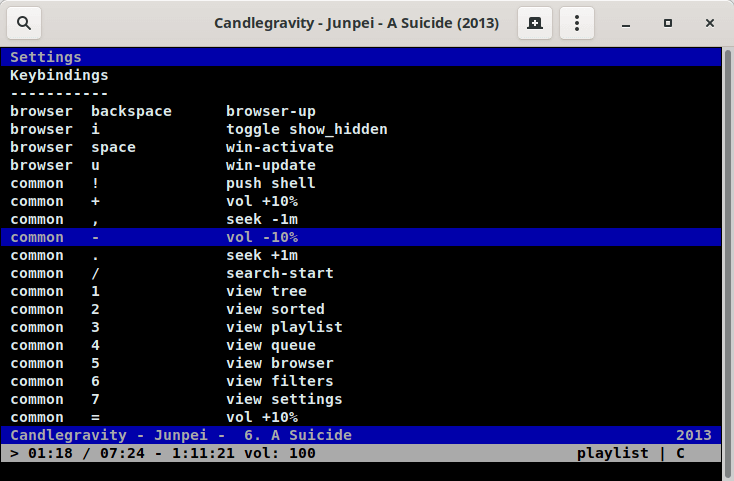This screenshot has width=734, height=481.
Task: Click the playback time 01:18 / 07:24
Action: tap(87, 453)
